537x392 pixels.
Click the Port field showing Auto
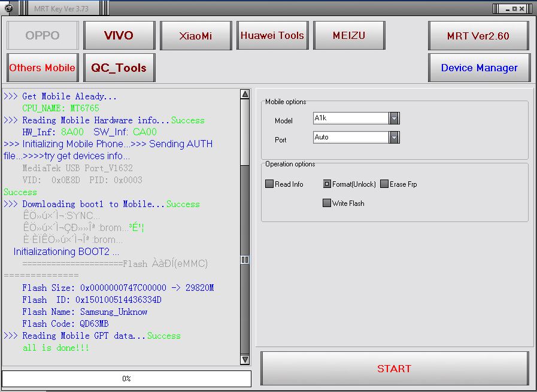click(351, 137)
